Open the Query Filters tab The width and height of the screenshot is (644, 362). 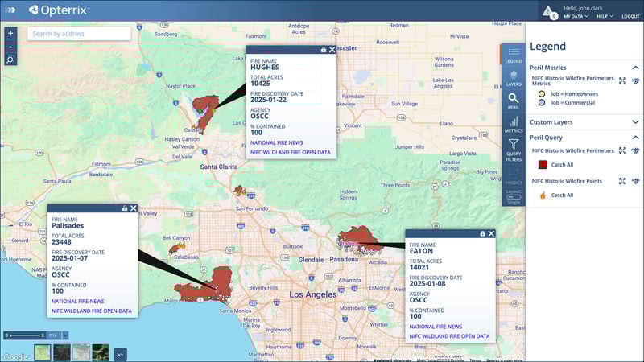(514, 150)
